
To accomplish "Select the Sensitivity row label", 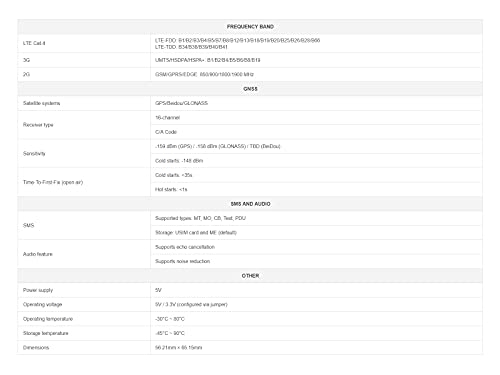I will click(34, 153).
